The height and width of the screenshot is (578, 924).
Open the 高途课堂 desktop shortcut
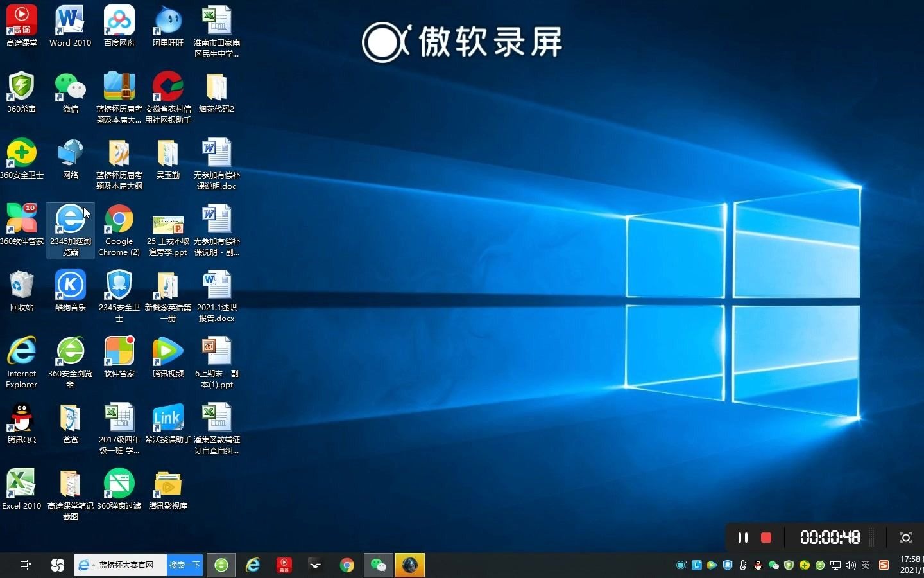[x=22, y=26]
